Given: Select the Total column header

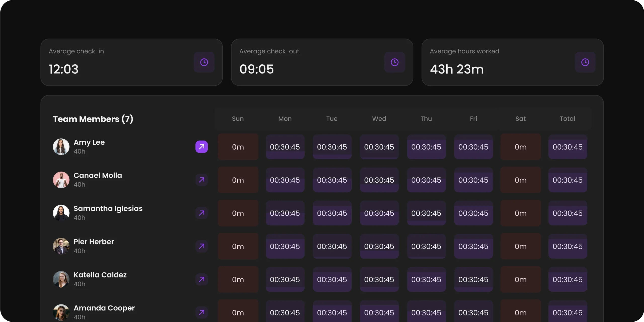Looking at the screenshot, I should point(567,118).
